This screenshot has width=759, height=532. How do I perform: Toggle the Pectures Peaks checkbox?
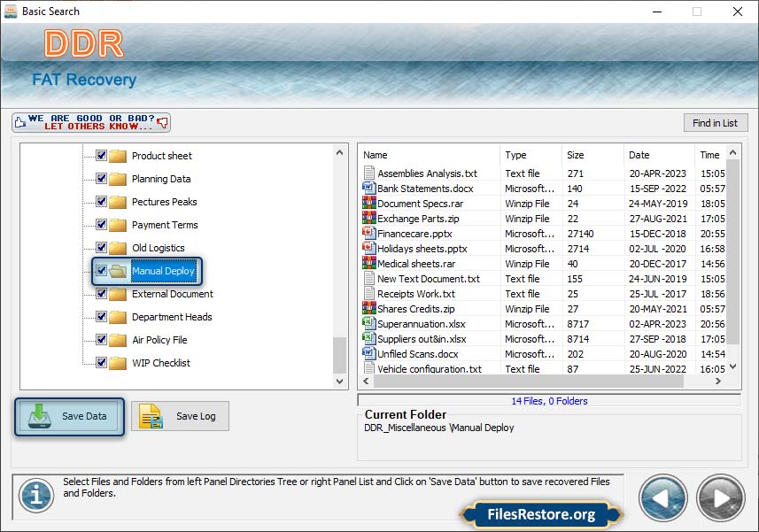[101, 201]
